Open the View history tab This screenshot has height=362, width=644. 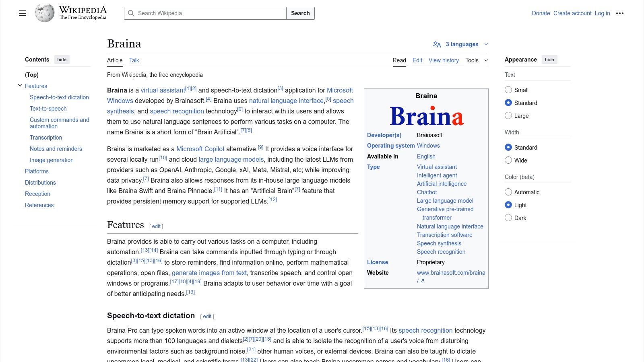click(444, 60)
